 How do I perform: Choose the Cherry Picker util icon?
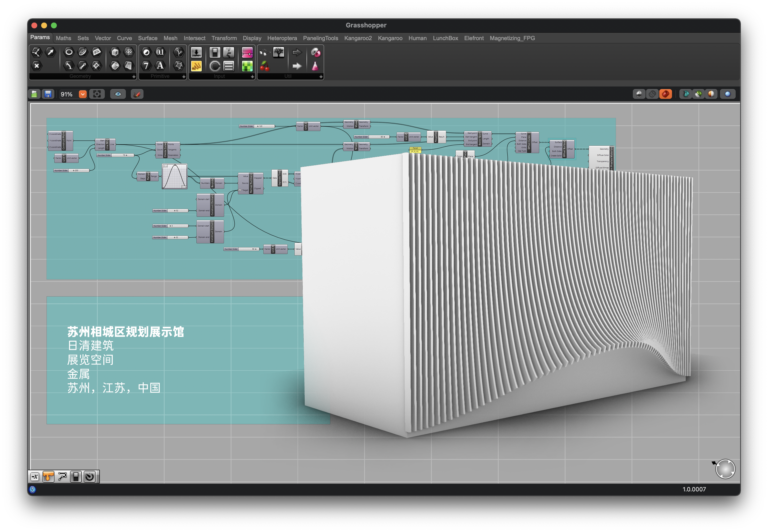click(x=264, y=66)
